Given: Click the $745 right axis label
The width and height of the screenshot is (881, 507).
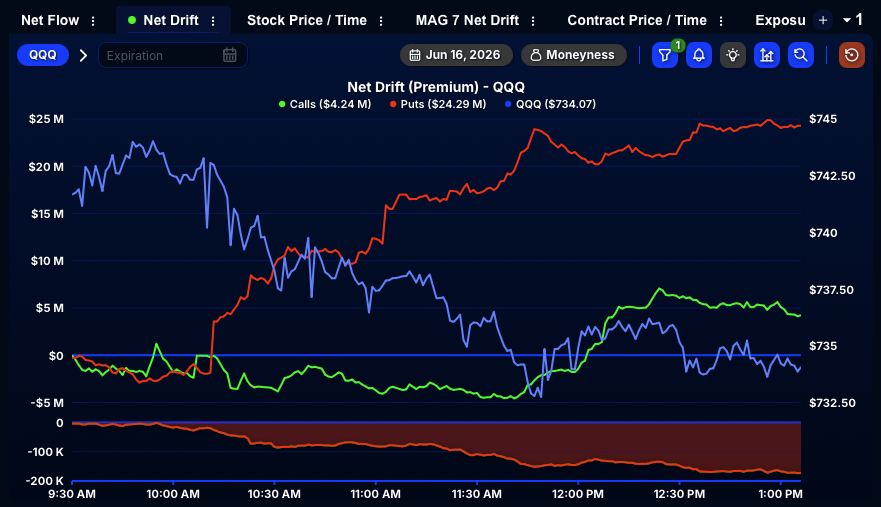Looking at the screenshot, I should coord(823,119).
